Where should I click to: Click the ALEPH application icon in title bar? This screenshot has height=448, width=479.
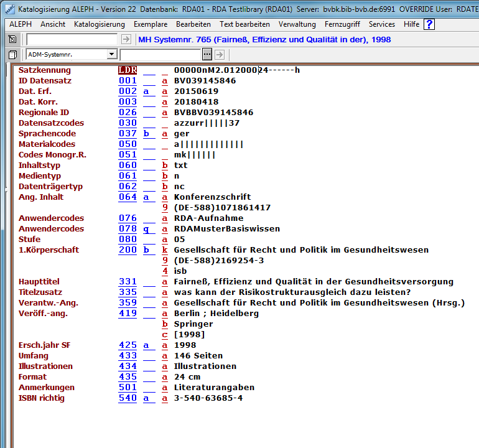click(9, 9)
